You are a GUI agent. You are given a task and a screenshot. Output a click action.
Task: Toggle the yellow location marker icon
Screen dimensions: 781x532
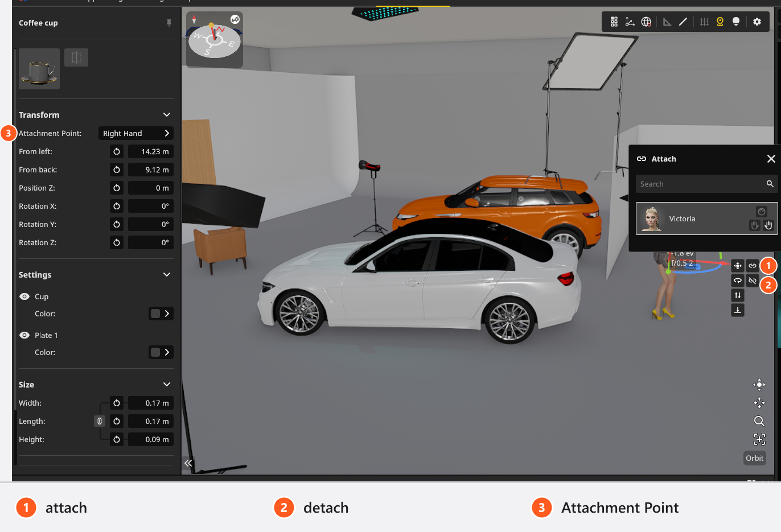(x=720, y=22)
